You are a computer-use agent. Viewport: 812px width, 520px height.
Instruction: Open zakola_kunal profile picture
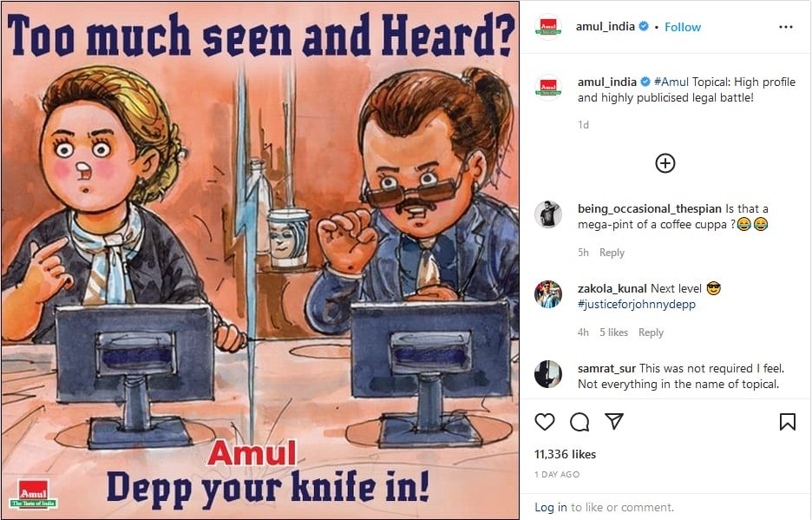click(x=548, y=294)
